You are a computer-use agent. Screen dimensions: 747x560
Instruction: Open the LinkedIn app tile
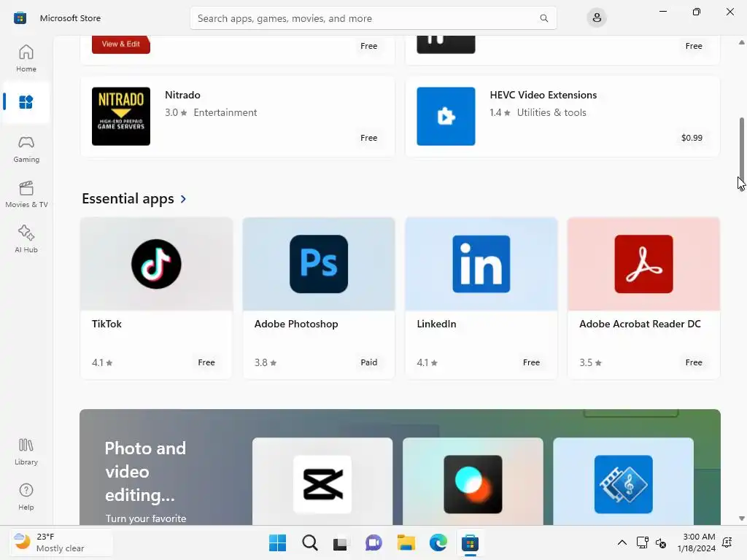click(481, 298)
